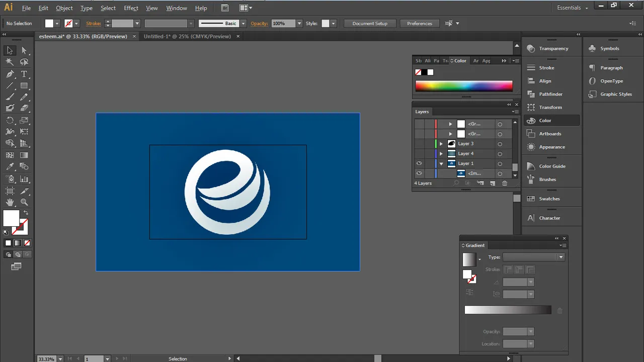This screenshot has height=362, width=644.
Task: Expand Layer 3 contents
Action: [441, 144]
